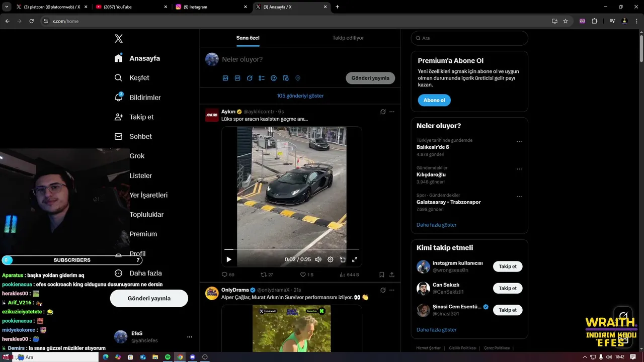Reply to the Aykırı post
The height and width of the screenshot is (362, 644).
pos(228,275)
